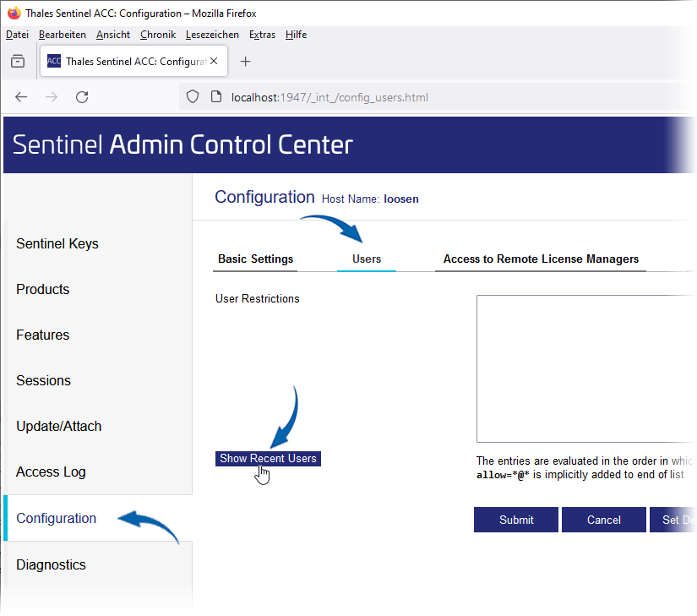Switch to Access to Remote License Managers tab

541,259
